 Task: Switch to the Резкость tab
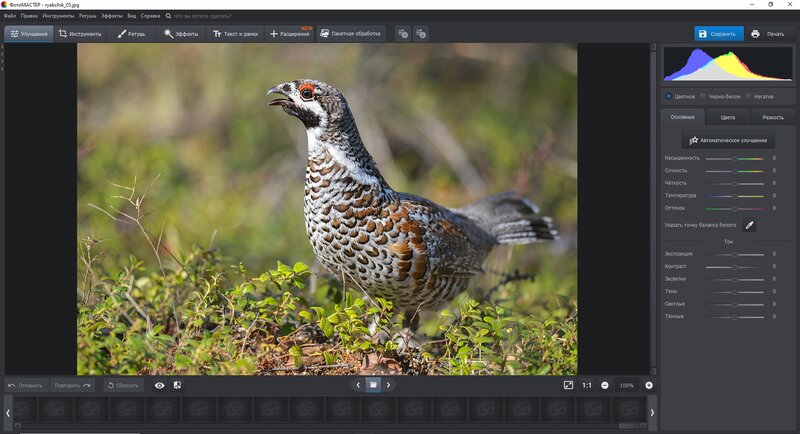[x=773, y=117]
